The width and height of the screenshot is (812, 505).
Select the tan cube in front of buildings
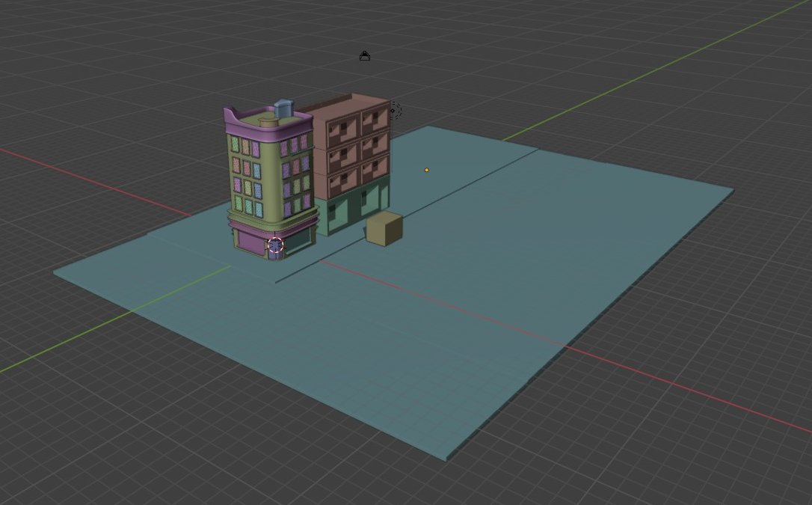point(384,228)
